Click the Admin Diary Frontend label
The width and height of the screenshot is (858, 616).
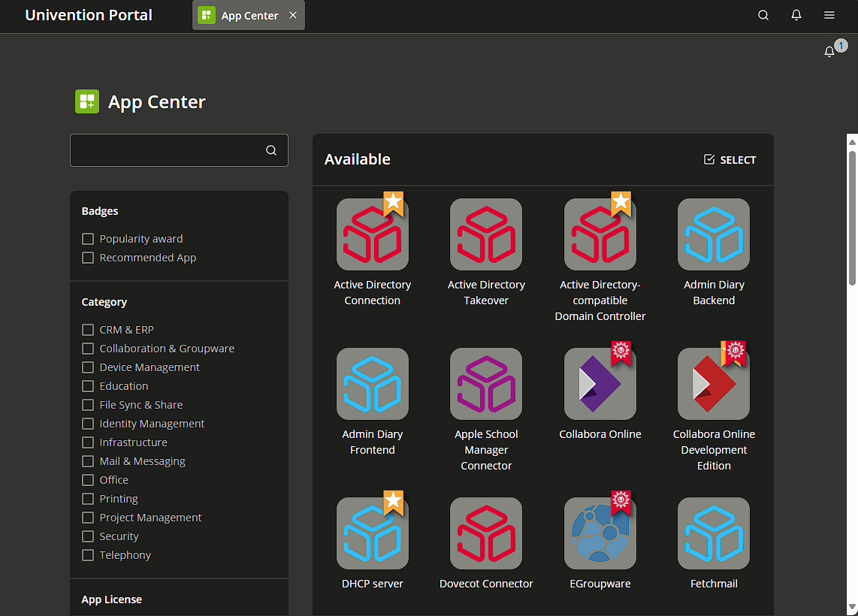(x=372, y=442)
